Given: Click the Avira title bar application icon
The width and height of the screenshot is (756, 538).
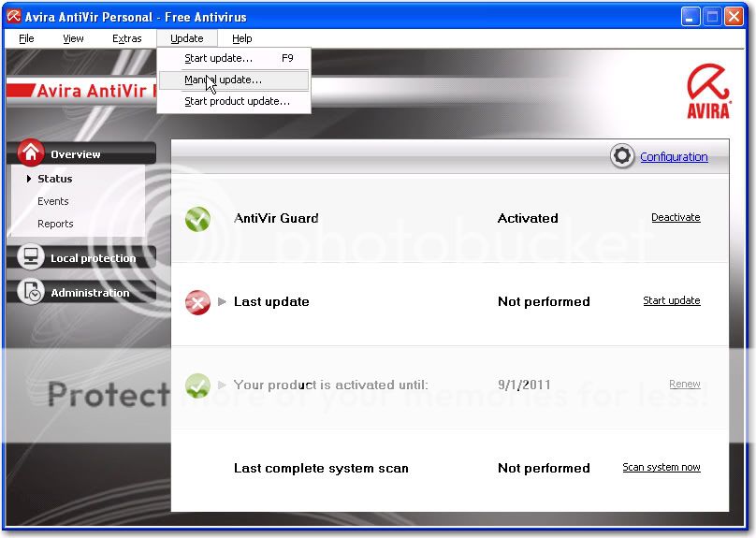Looking at the screenshot, I should tap(13, 17).
